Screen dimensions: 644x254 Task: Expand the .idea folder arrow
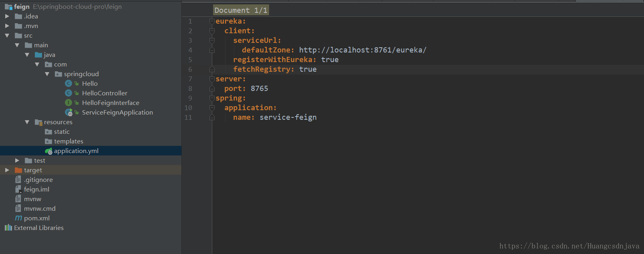click(7, 16)
